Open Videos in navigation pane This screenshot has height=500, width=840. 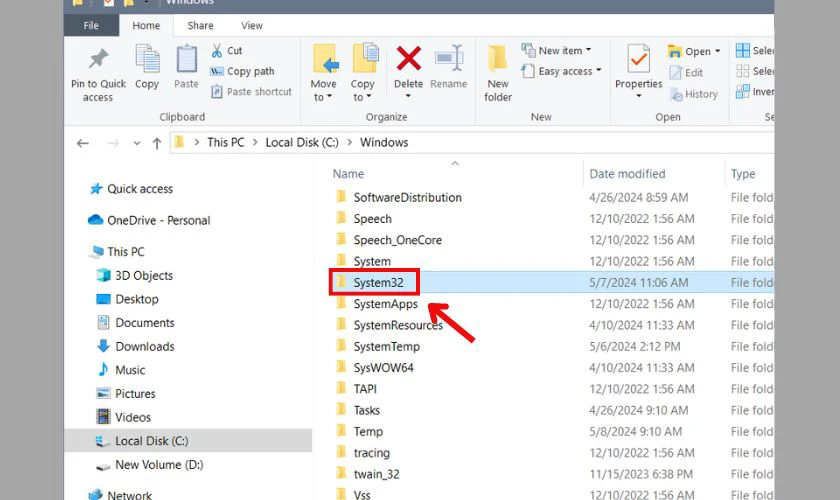(123, 417)
